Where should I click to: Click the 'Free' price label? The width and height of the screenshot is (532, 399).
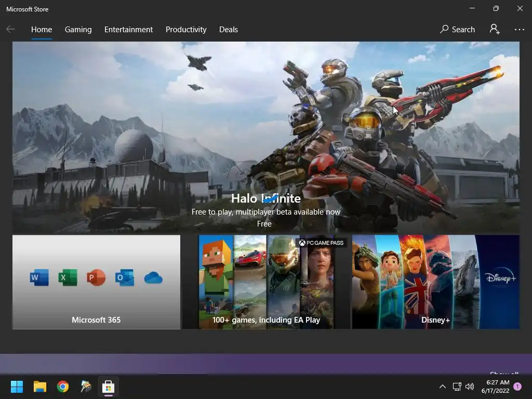click(264, 223)
